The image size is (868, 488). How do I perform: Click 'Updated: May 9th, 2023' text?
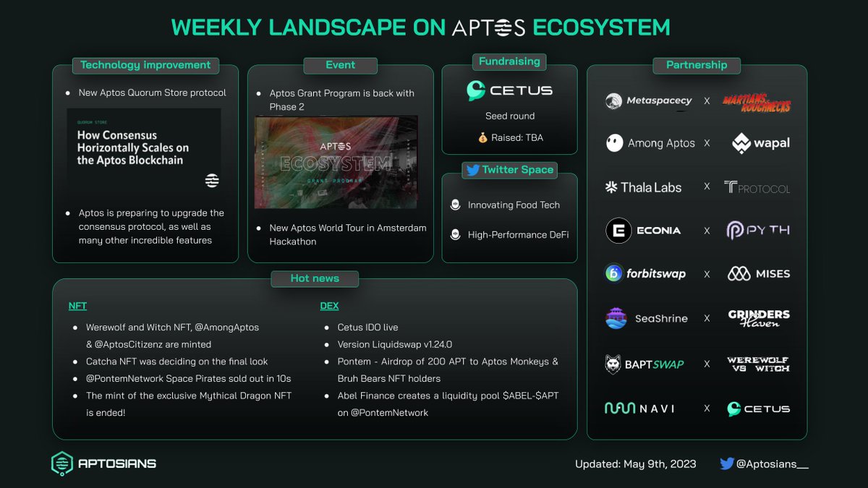(x=635, y=464)
